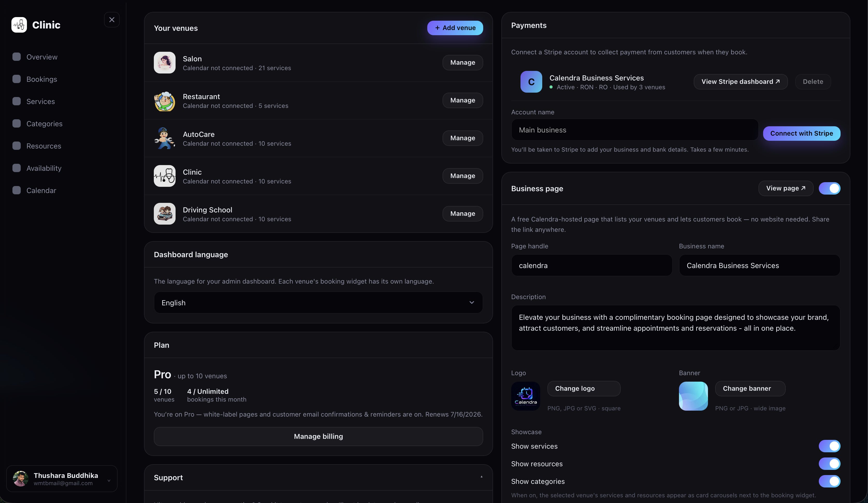Toggle Show services switch
This screenshot has width=868, height=503.
[x=829, y=446]
